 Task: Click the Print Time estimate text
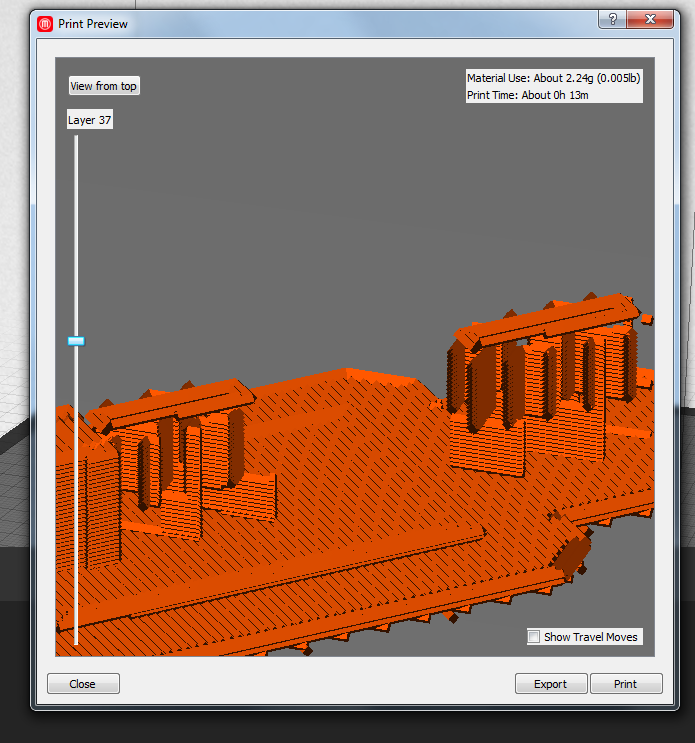point(529,95)
